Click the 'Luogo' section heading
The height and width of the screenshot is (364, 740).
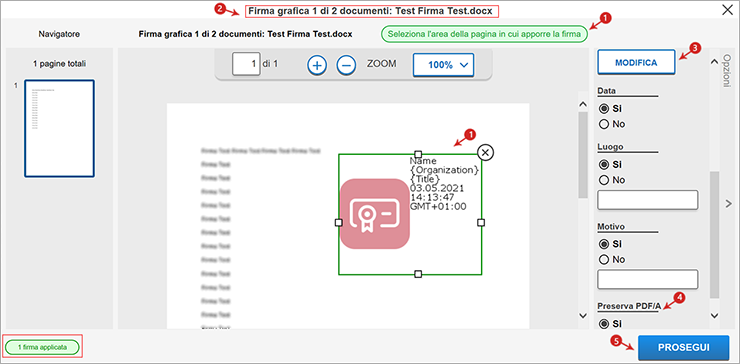tap(610, 146)
